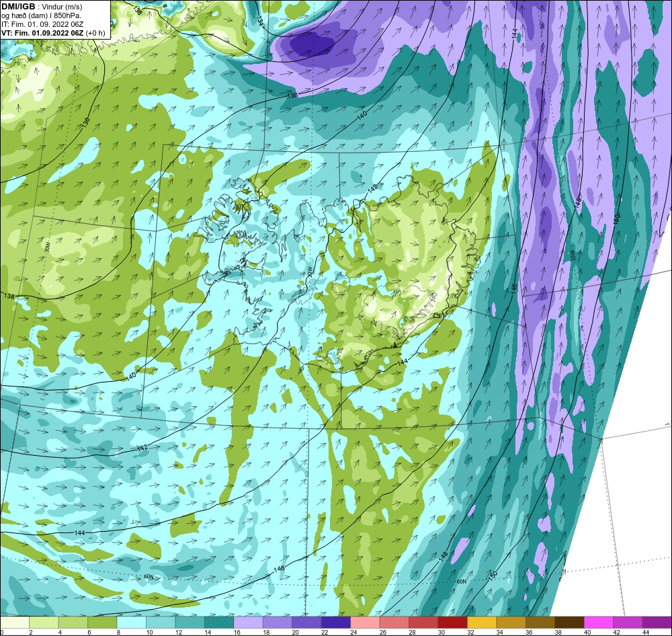Screen dimensions: 672x636
Task: Click the '30W' longitude label
Action: click(47, 247)
